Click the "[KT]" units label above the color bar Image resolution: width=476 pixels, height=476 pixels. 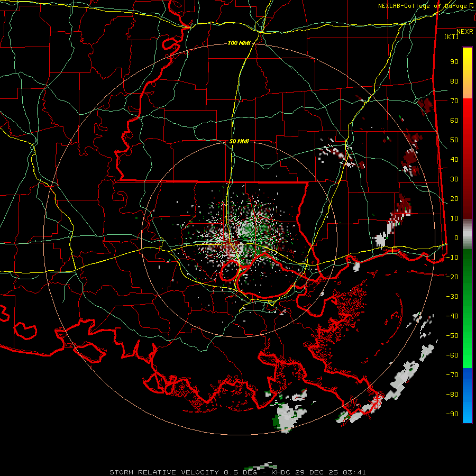pos(452,36)
